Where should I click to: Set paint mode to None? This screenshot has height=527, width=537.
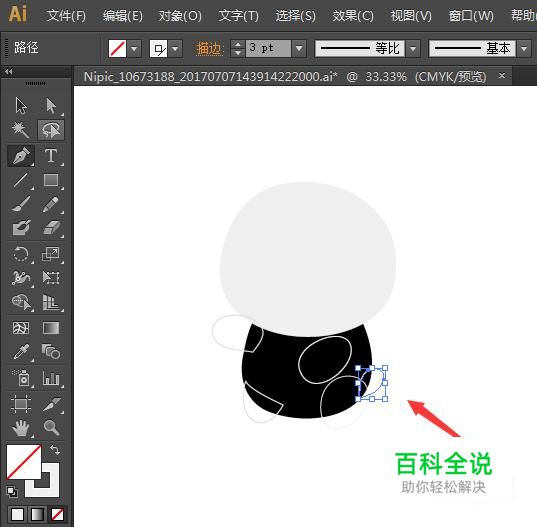coord(57,514)
